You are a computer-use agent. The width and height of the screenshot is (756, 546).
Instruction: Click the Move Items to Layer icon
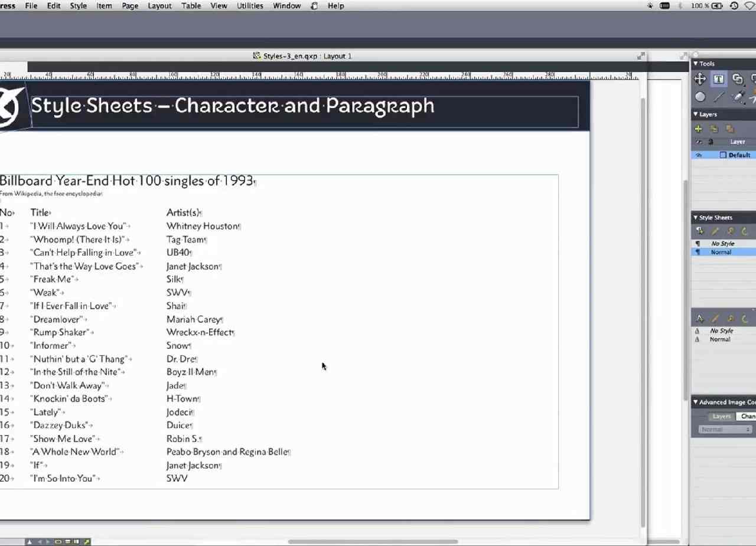(x=714, y=129)
